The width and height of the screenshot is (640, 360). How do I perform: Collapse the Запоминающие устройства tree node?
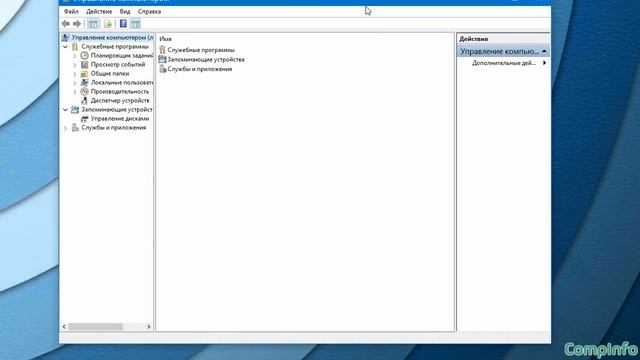tap(65, 109)
